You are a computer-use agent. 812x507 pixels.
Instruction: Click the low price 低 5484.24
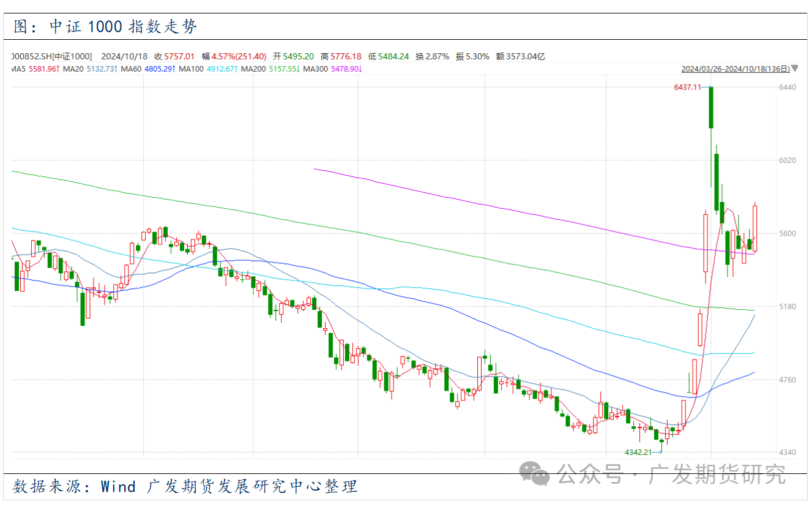(x=389, y=56)
